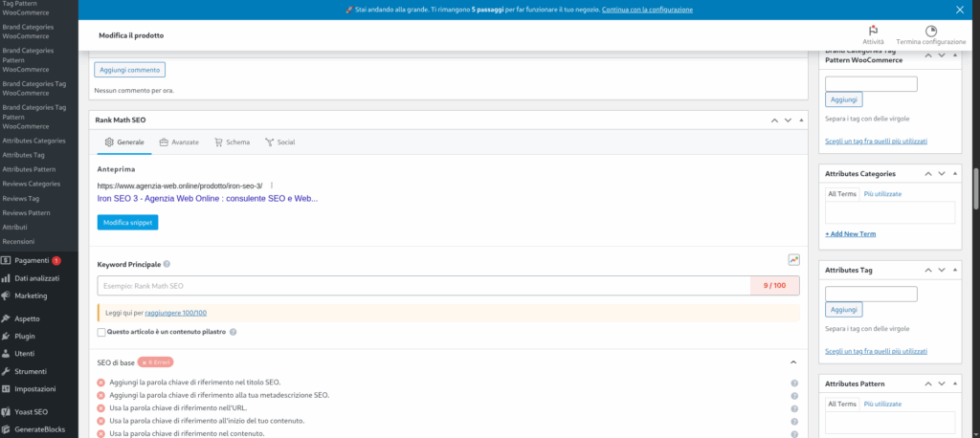The image size is (980, 438).
Task: Collapse the SEO di base section
Action: point(793,362)
